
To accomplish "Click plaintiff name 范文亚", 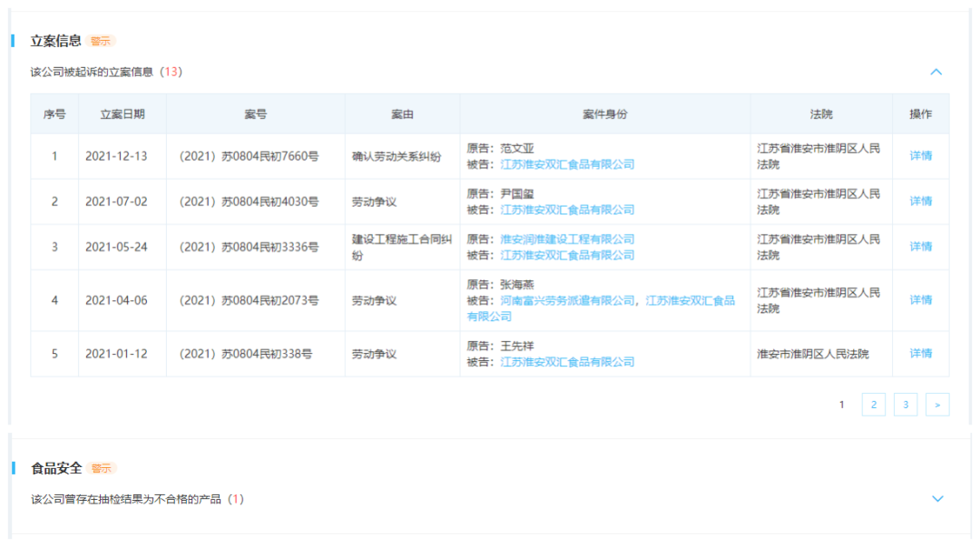I will pos(517,149).
